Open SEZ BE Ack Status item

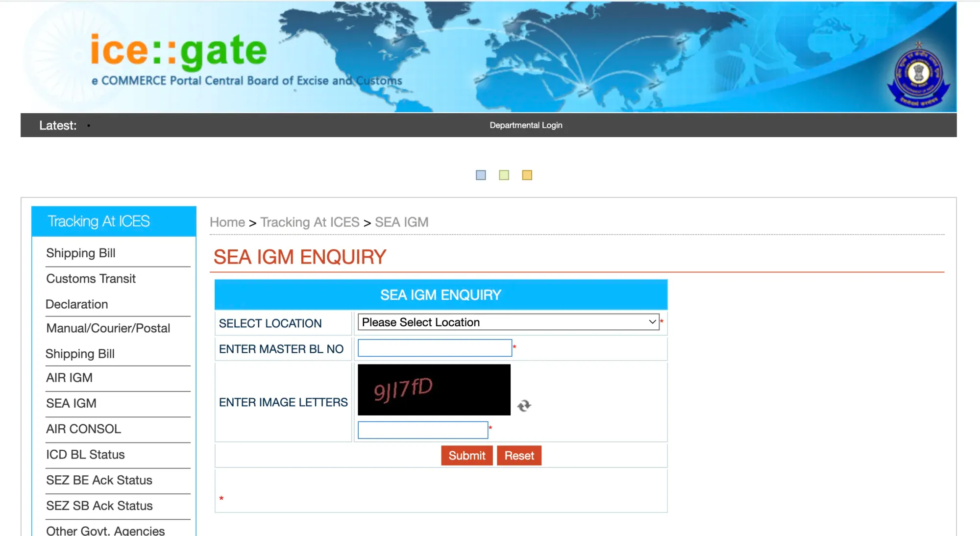click(99, 480)
